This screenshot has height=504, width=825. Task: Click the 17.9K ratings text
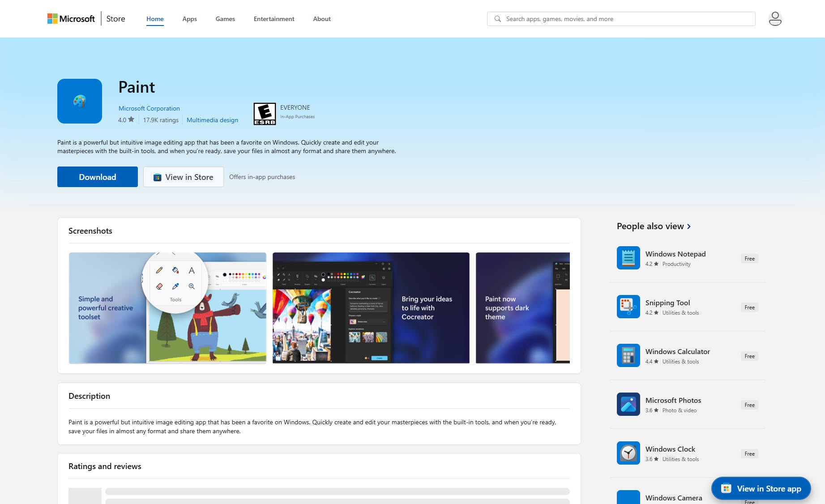click(x=161, y=120)
